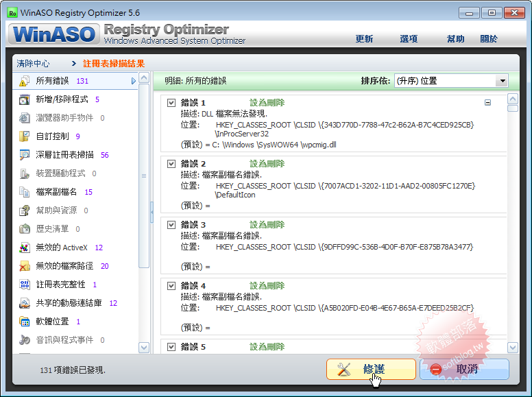This screenshot has height=397, width=532.
Task: Uncheck the 錯誤 1 checkbox
Action: pyautogui.click(x=171, y=103)
